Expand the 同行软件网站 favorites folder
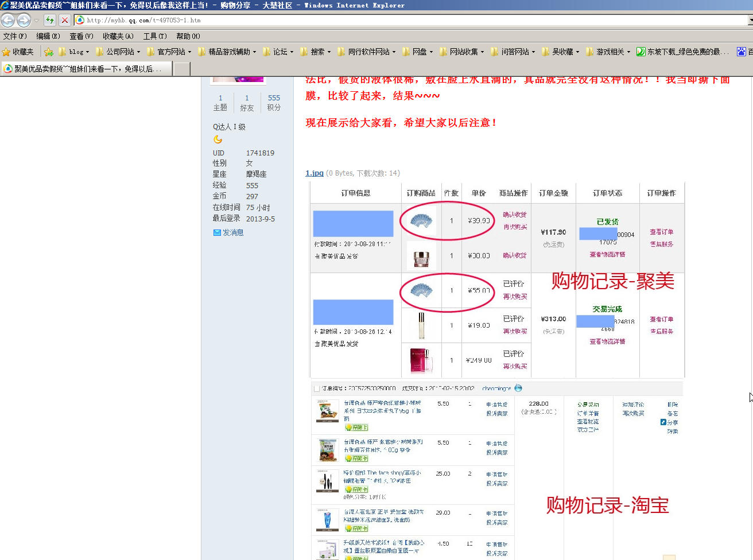753x560 pixels. (367, 52)
